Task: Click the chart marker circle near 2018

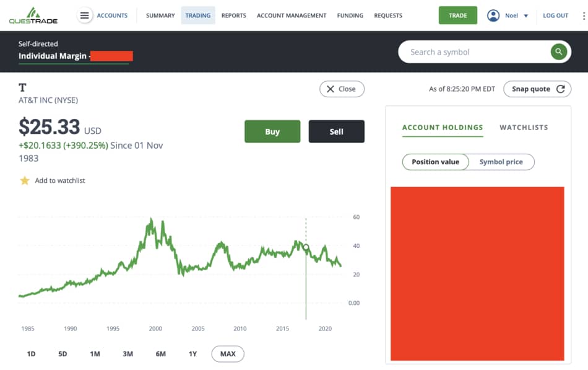Action: coord(306,247)
